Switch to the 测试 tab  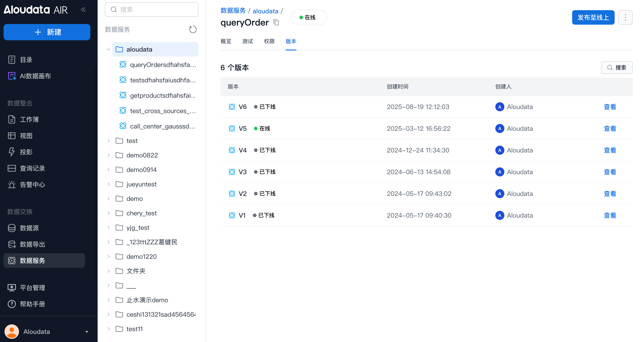[x=247, y=41]
